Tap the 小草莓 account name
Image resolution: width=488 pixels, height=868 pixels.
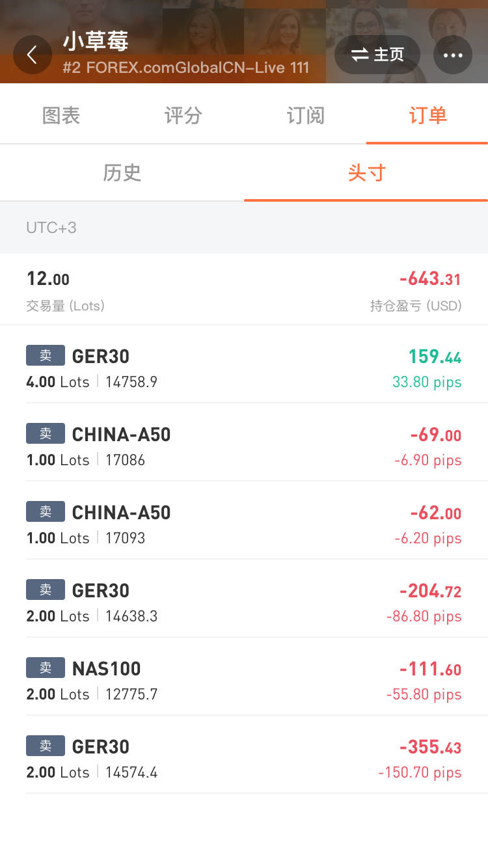(96, 42)
